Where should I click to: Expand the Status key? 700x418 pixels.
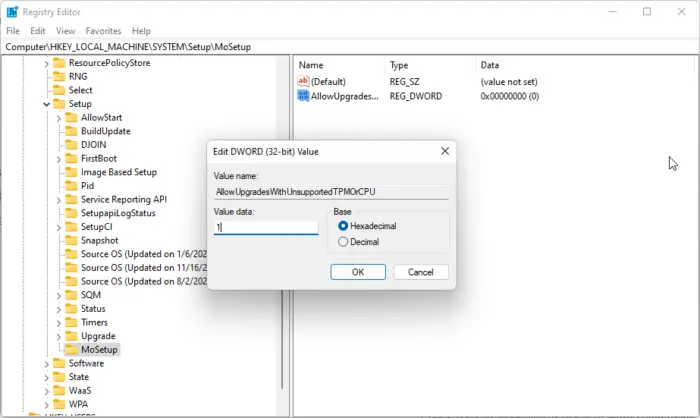pos(58,309)
